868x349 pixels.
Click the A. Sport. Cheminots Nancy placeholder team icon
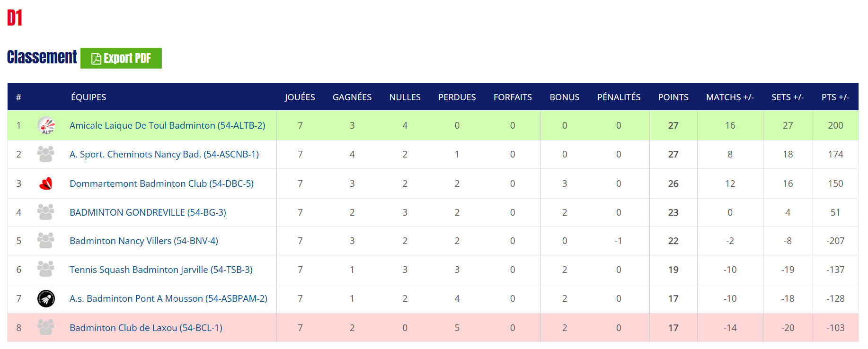(46, 154)
